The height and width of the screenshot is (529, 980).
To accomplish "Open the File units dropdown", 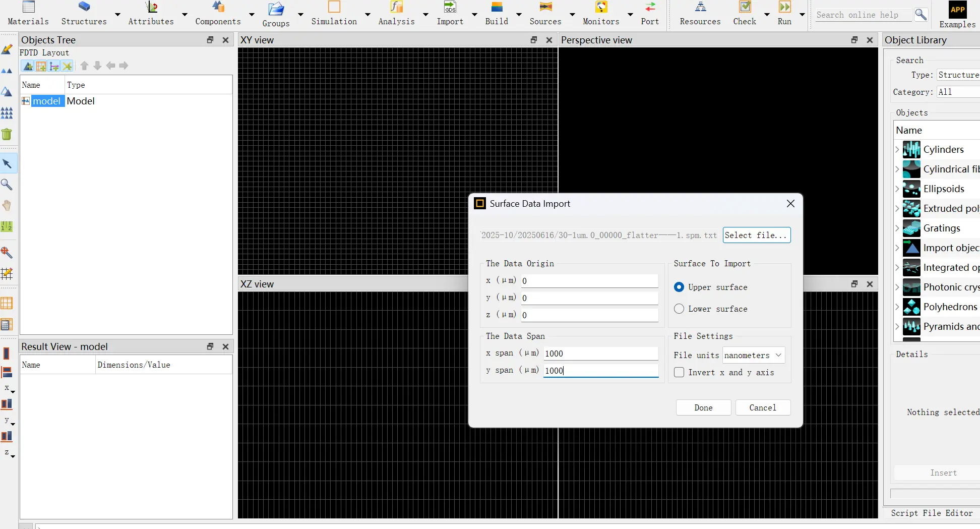I will (753, 355).
